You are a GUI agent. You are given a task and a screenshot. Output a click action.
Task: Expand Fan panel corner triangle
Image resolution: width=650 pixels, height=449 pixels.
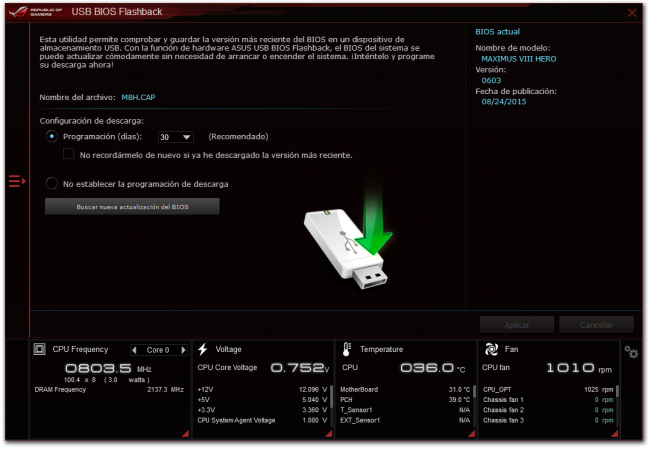point(614,433)
